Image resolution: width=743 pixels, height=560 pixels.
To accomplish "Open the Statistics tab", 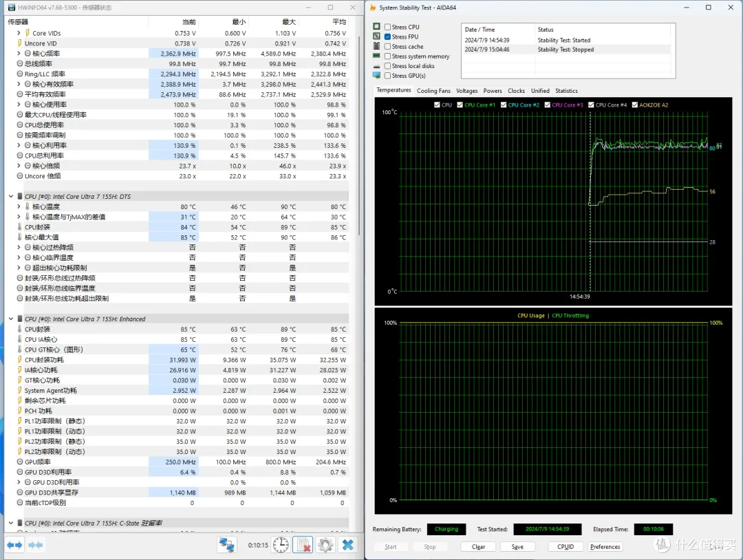I will click(566, 91).
